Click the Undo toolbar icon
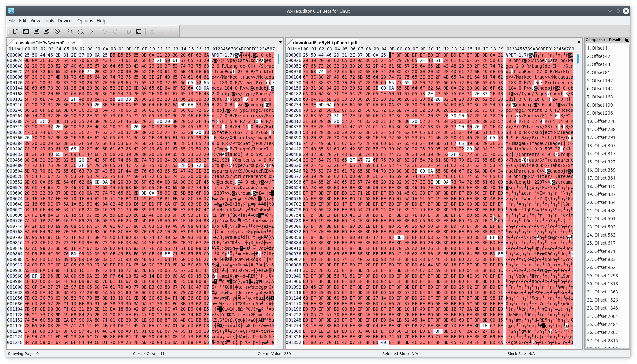 (x=104, y=31)
